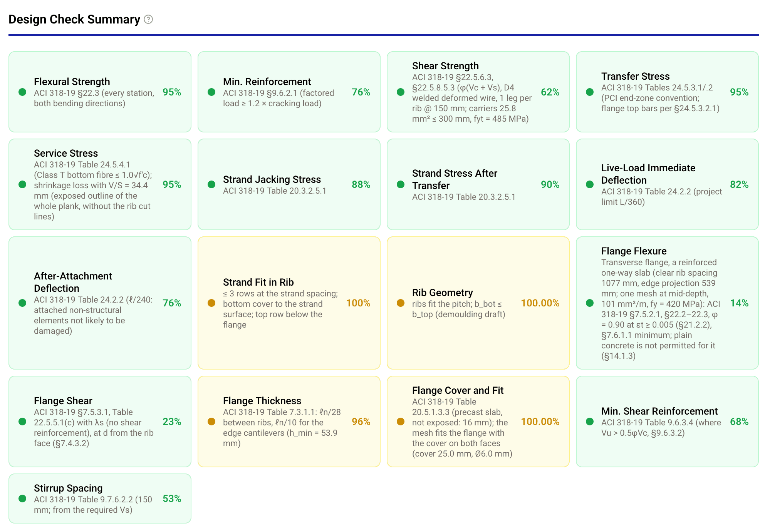Click the green status dot for Flange Shear
The height and width of the screenshot is (532, 765).
pyautogui.click(x=22, y=422)
